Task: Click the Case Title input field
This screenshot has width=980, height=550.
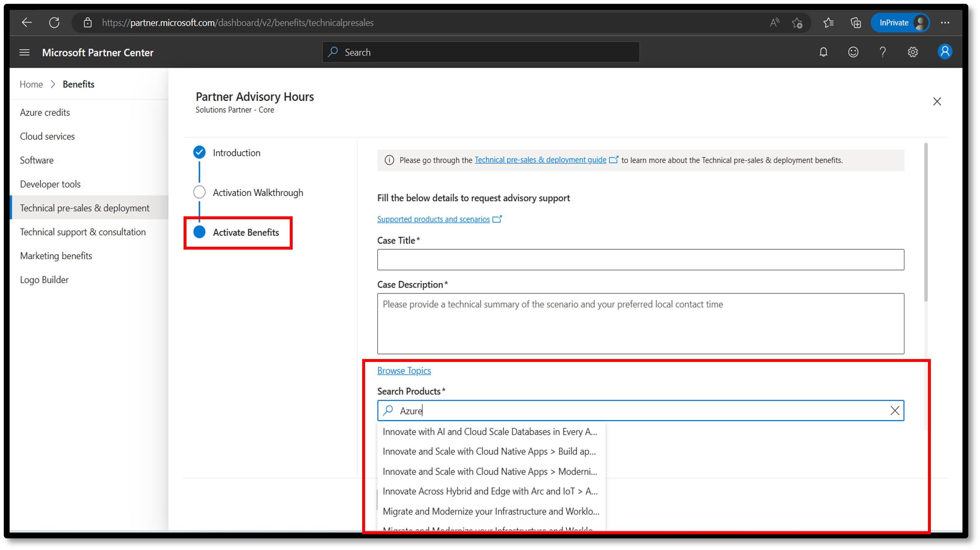Action: point(641,260)
